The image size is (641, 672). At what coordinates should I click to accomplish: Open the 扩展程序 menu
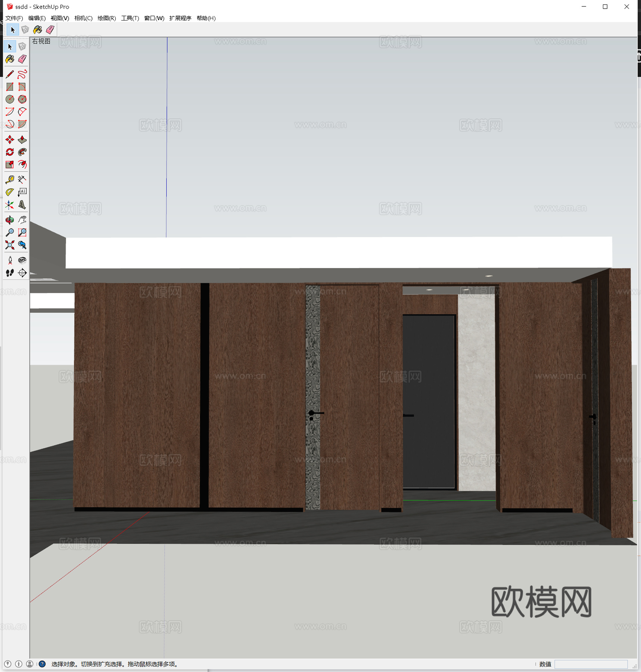click(x=180, y=18)
